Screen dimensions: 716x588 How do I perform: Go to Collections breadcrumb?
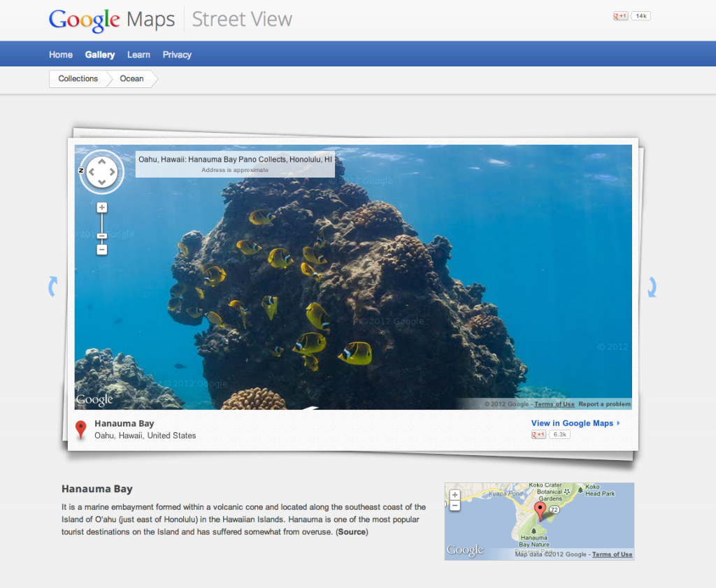tap(78, 78)
